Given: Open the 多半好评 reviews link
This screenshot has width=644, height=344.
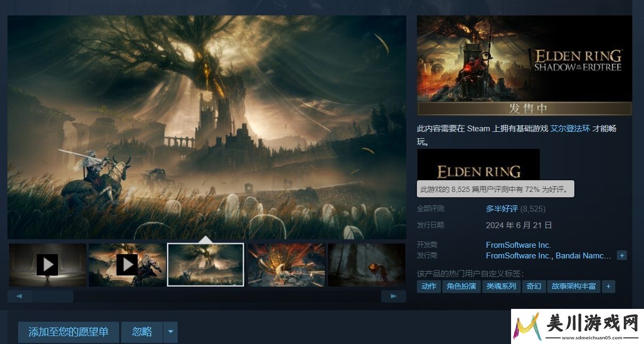Looking at the screenshot, I should pos(501,209).
